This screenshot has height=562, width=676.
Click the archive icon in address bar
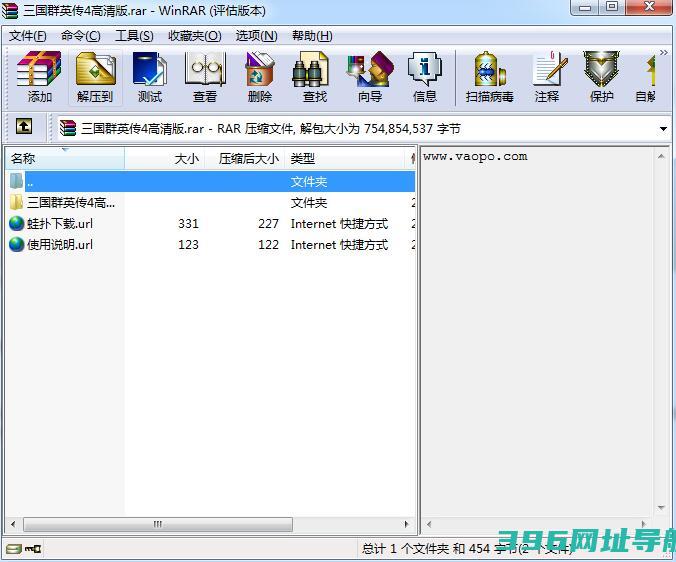68,128
